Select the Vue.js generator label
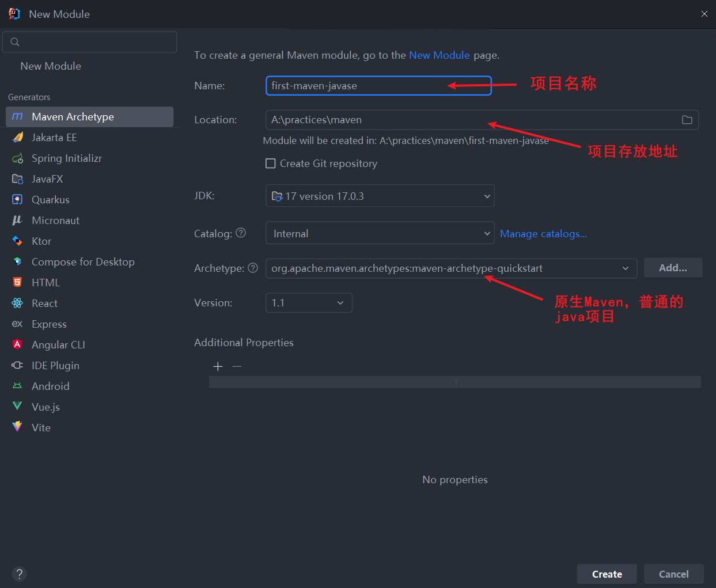Screen dimensions: 716x588 (x=46, y=407)
